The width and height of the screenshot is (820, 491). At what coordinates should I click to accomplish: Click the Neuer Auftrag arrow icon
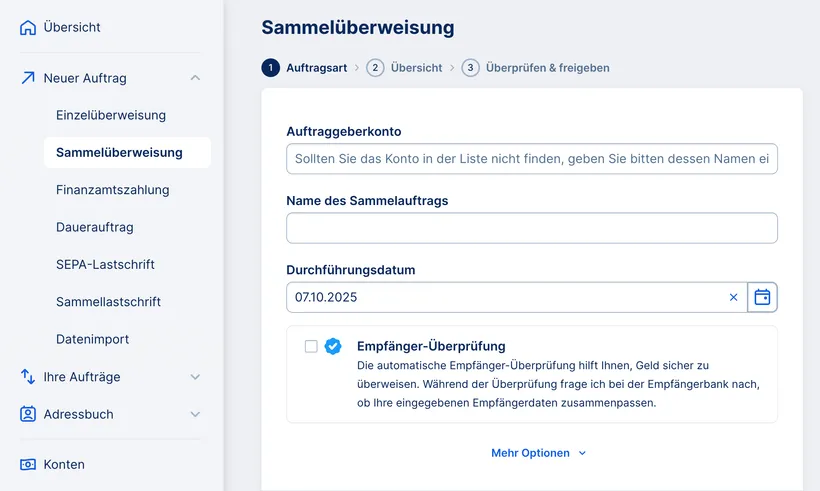(28, 78)
